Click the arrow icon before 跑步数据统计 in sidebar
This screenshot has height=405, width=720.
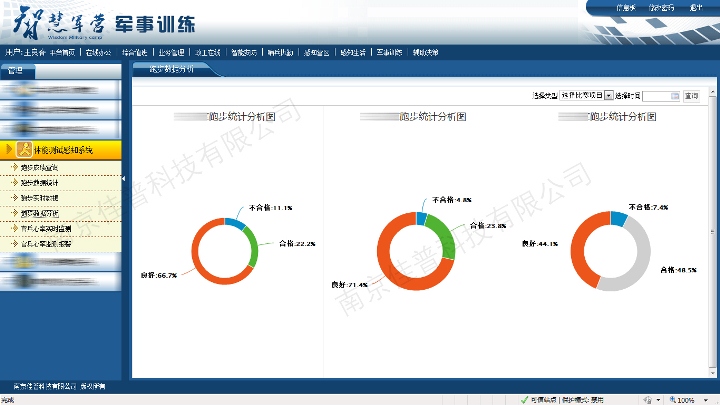[13, 182]
